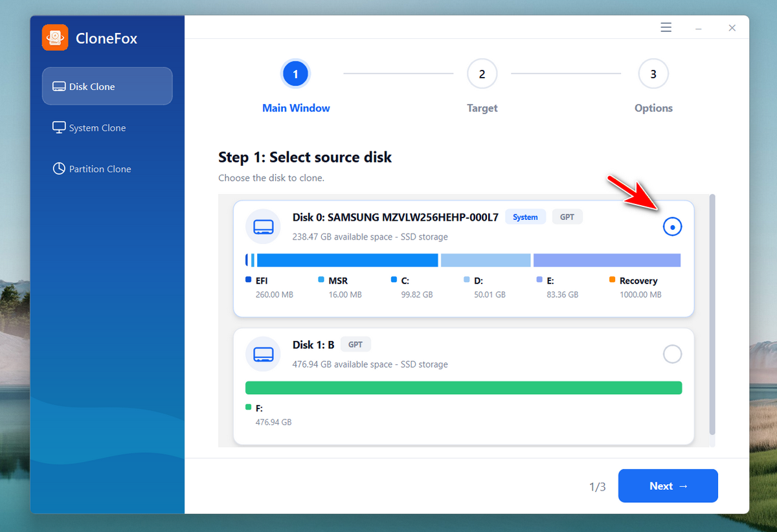Click the Disk 0 drive icon
777x532 pixels.
[x=263, y=227]
